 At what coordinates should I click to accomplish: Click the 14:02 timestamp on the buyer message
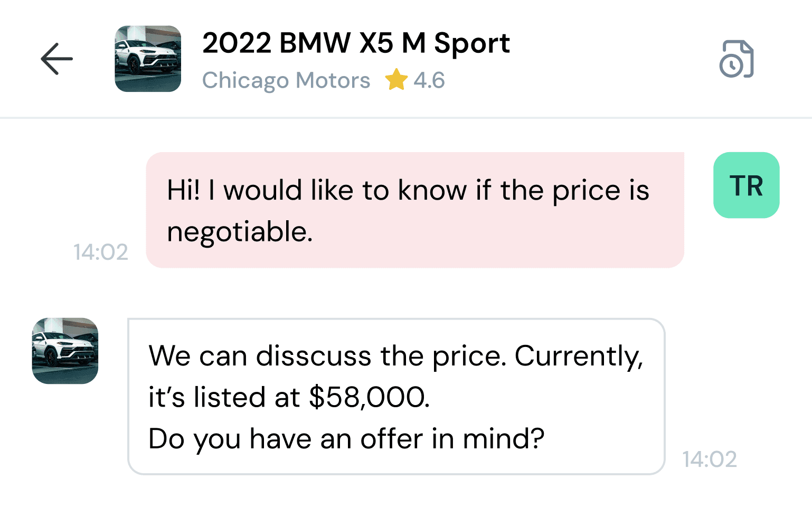pyautogui.click(x=101, y=252)
